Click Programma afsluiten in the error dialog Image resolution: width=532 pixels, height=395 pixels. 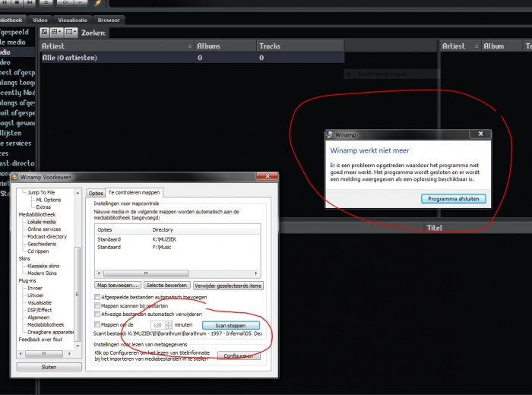click(x=453, y=199)
